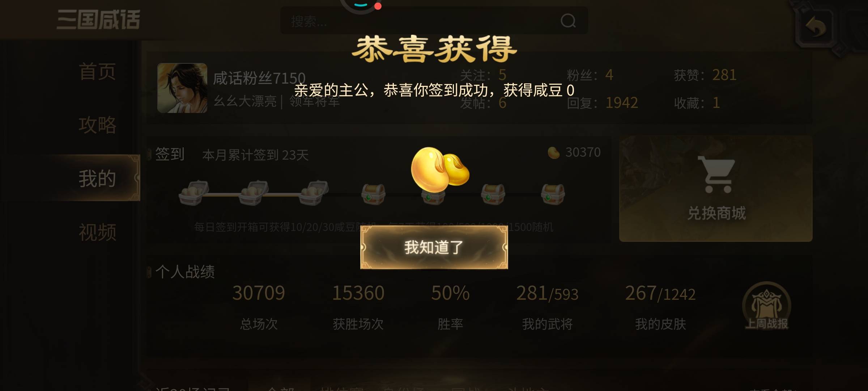Screen dimensions: 868x391
Task: Click the 三国咸话 logo
Action: (98, 20)
